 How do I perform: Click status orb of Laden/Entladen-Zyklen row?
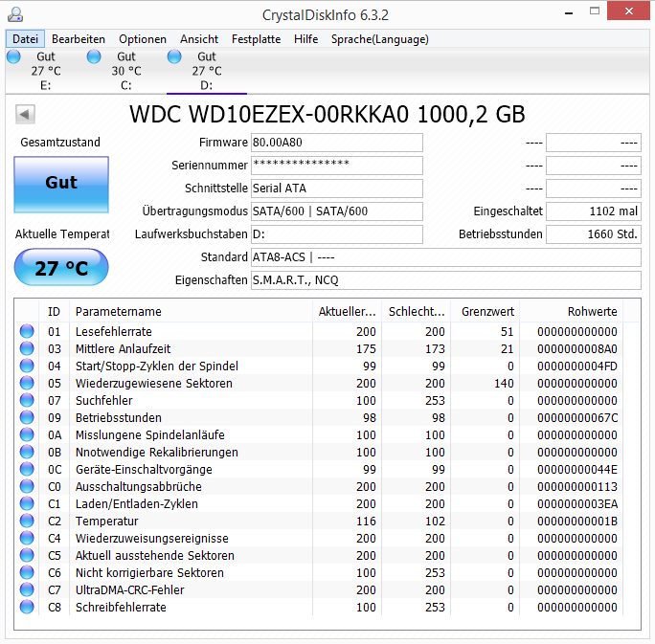tap(27, 503)
